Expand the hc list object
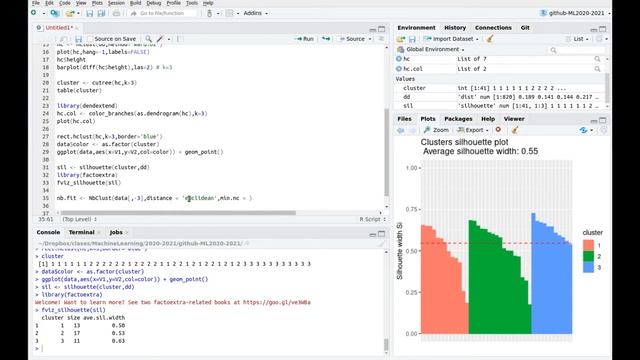This screenshot has height=360, width=640. click(399, 59)
